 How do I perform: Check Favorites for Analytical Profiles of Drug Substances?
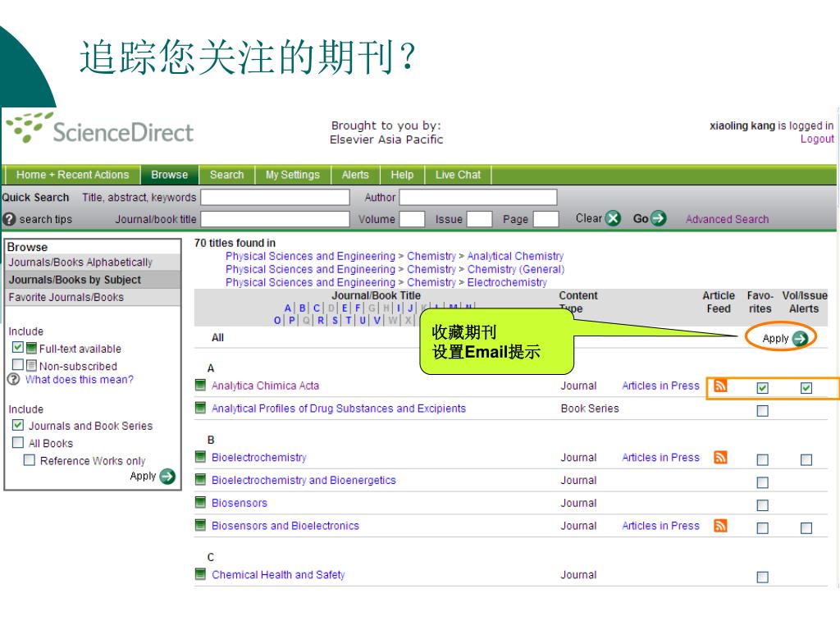pos(762,411)
